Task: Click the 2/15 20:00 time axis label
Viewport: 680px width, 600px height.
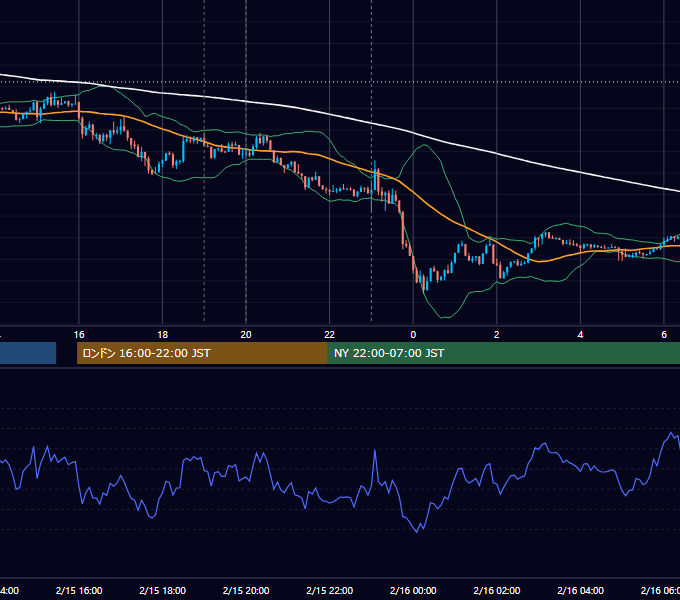Action: pyautogui.click(x=246, y=590)
